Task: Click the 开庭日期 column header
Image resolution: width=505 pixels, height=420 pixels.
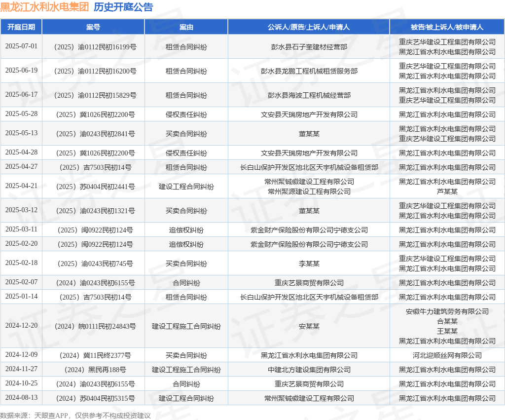Action: coord(21,27)
